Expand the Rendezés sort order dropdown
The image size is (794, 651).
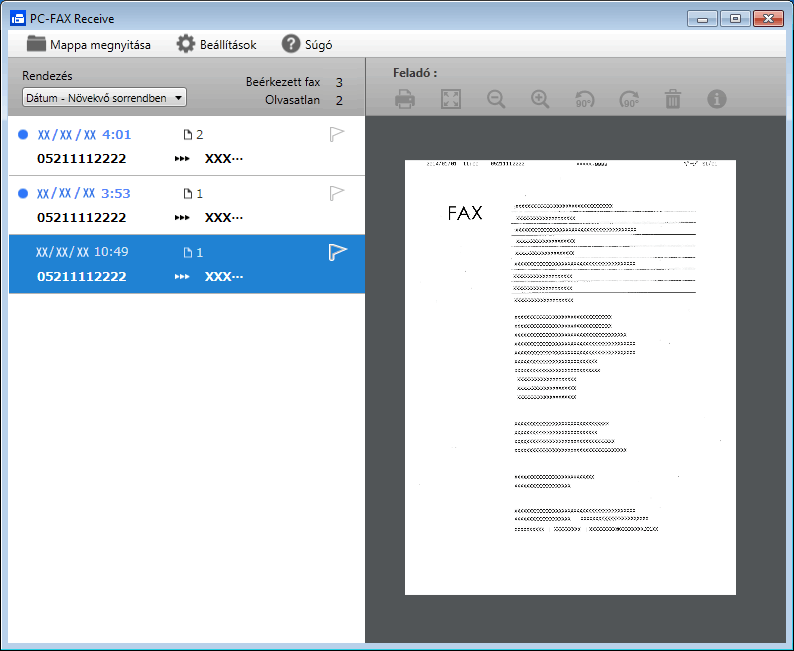click(x=104, y=98)
